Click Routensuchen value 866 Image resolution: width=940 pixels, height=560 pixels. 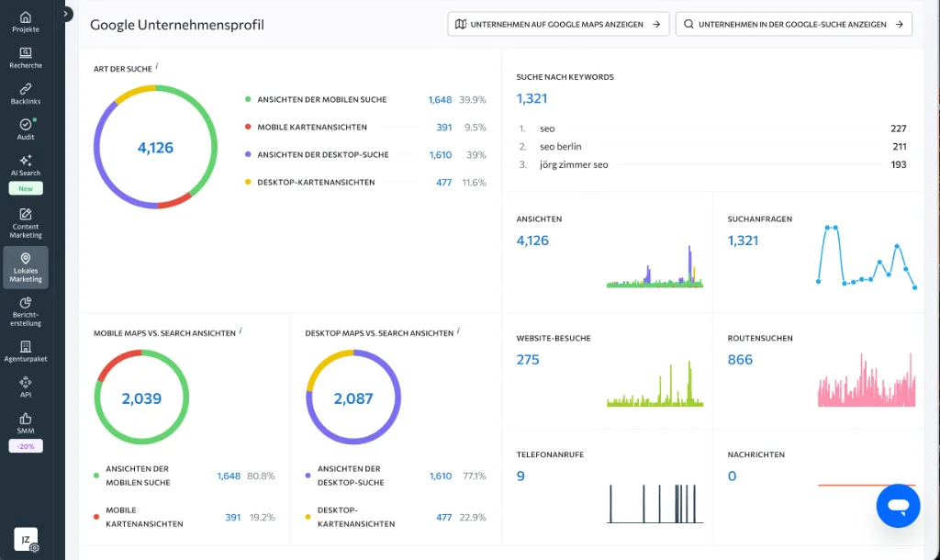[x=740, y=360]
